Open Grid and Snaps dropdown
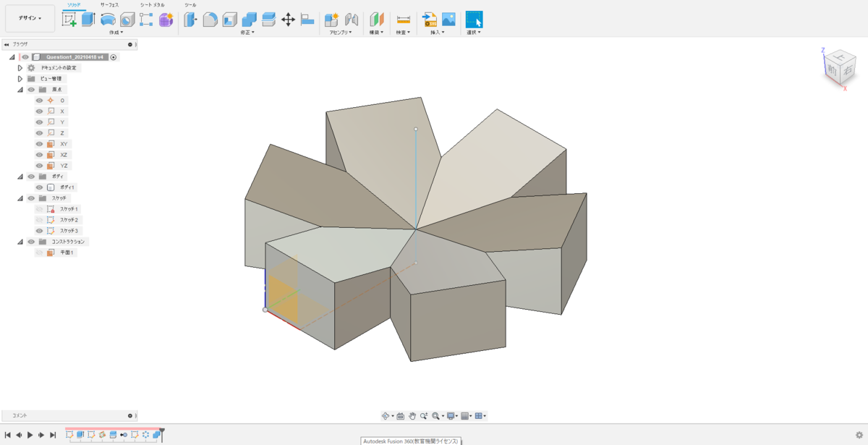This screenshot has height=445, width=868. (x=467, y=416)
